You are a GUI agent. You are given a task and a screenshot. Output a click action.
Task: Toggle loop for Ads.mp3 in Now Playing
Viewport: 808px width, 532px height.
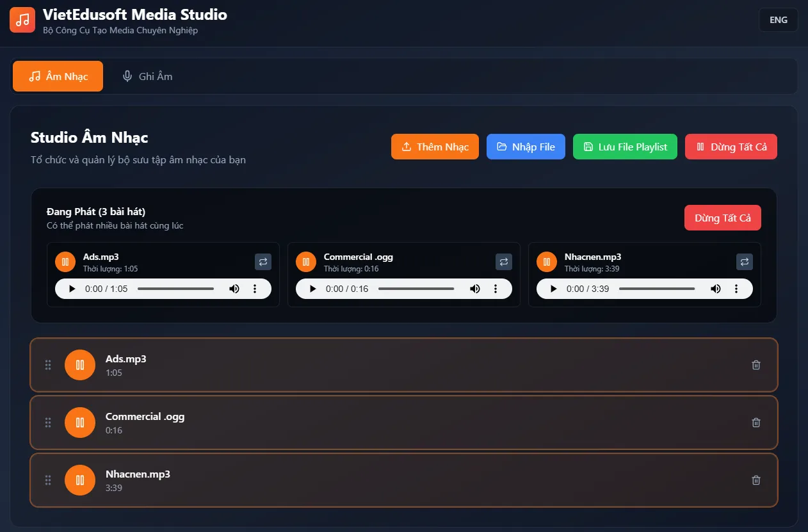pyautogui.click(x=263, y=261)
